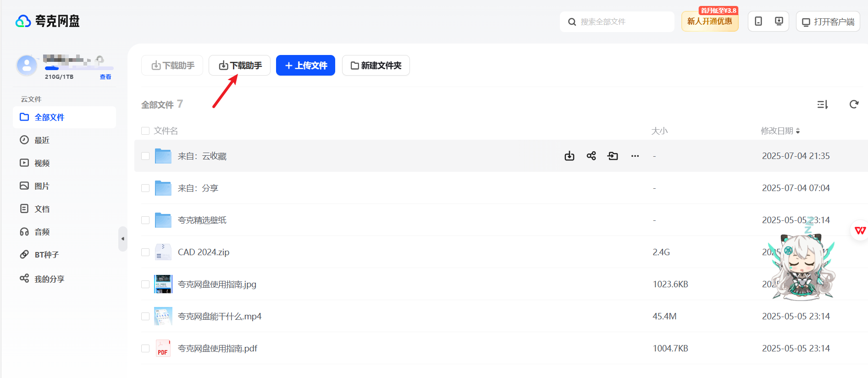Click the 大小 column header
Image resolution: width=868 pixels, height=378 pixels.
tap(659, 131)
